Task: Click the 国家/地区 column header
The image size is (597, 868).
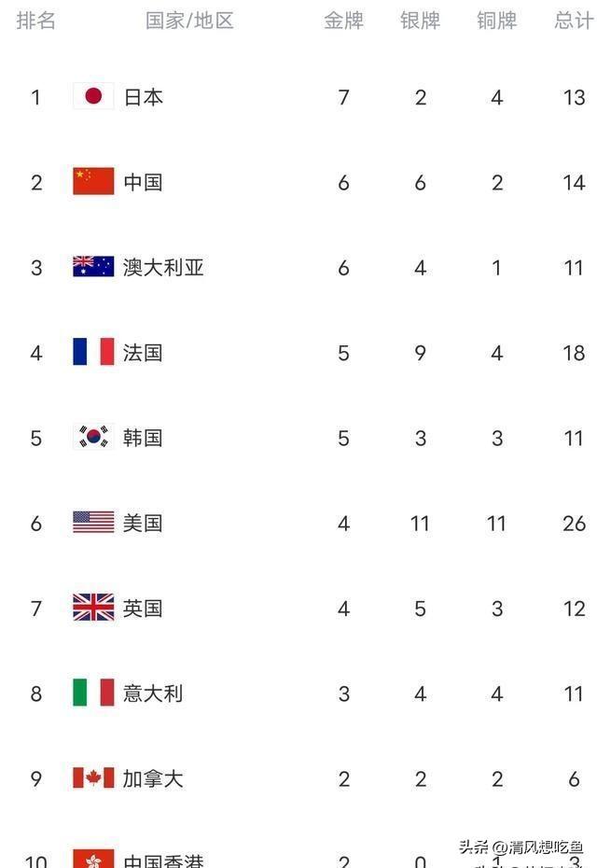Action: (x=189, y=21)
